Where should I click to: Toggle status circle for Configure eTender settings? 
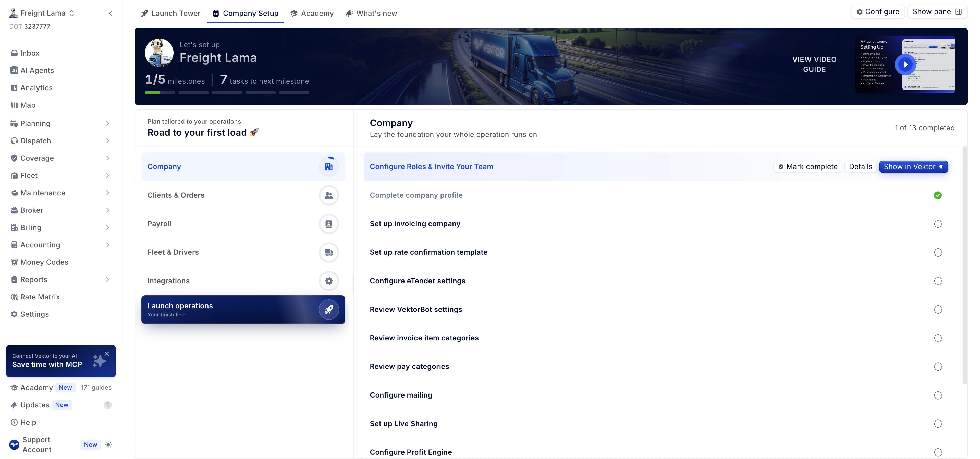(938, 281)
